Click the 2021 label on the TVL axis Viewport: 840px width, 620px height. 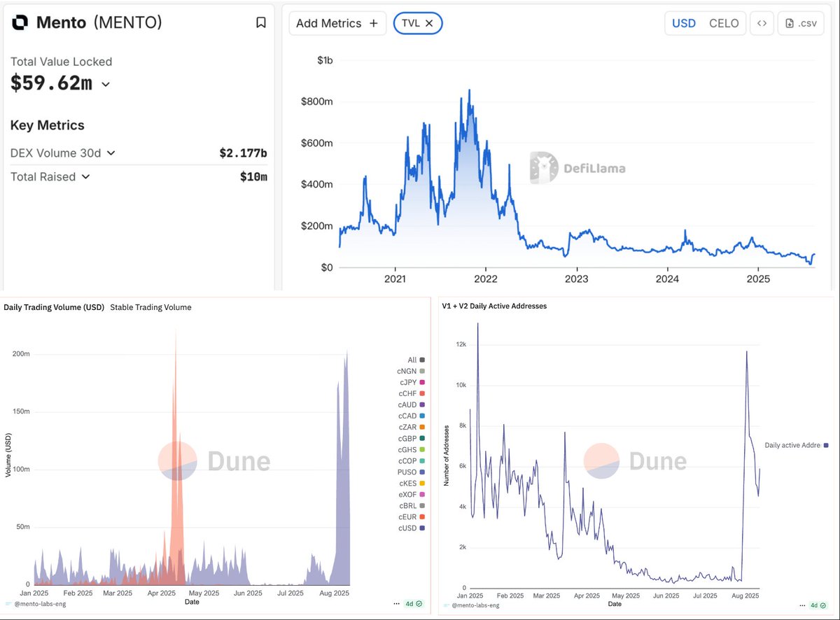tap(395, 279)
